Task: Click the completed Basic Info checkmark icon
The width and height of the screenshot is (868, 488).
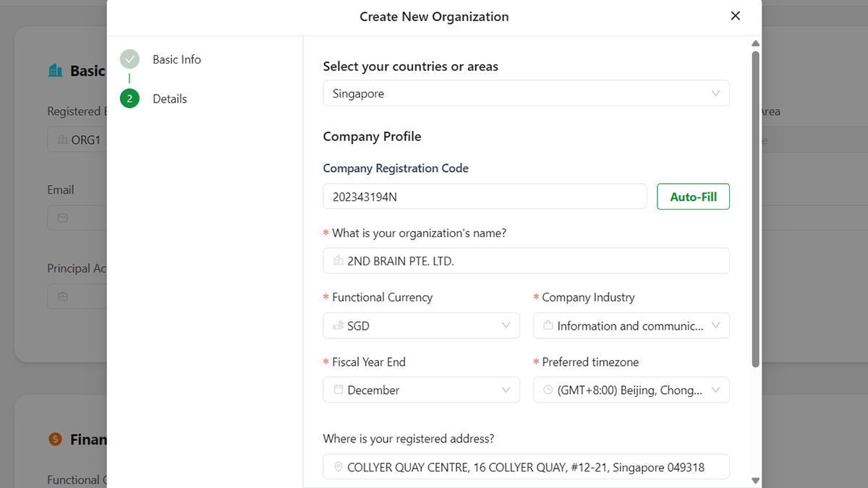Action: [129, 59]
